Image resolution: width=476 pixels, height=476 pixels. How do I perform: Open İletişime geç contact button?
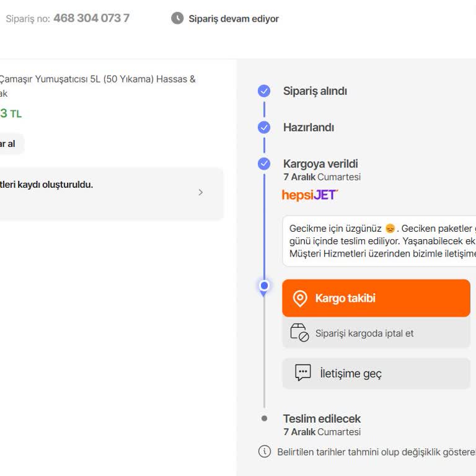376,373
